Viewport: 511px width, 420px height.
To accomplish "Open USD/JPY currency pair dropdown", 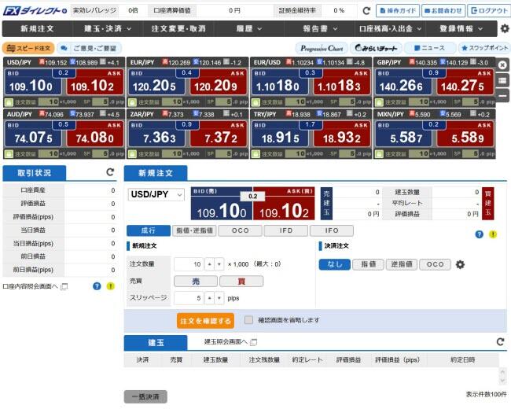I will 156,195.
